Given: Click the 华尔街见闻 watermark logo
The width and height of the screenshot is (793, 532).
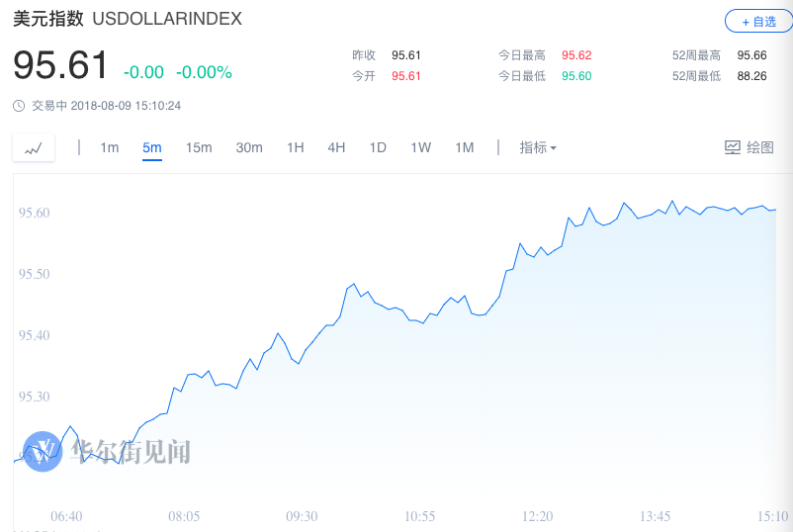Looking at the screenshot, I should click(43, 451).
